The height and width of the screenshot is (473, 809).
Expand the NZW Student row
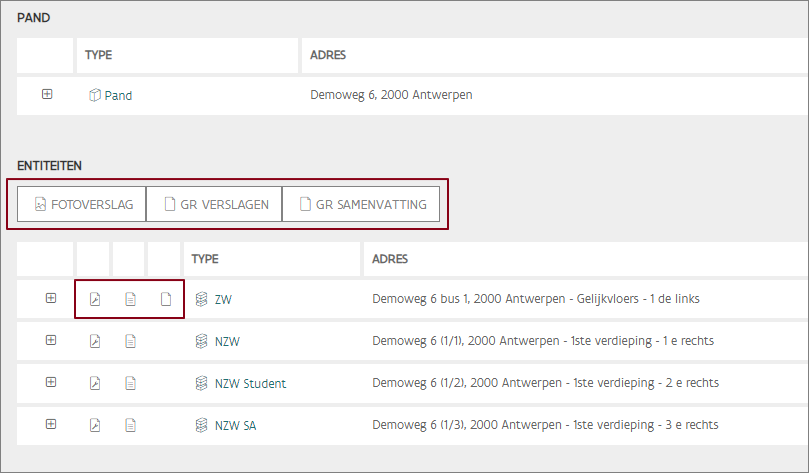(x=51, y=382)
